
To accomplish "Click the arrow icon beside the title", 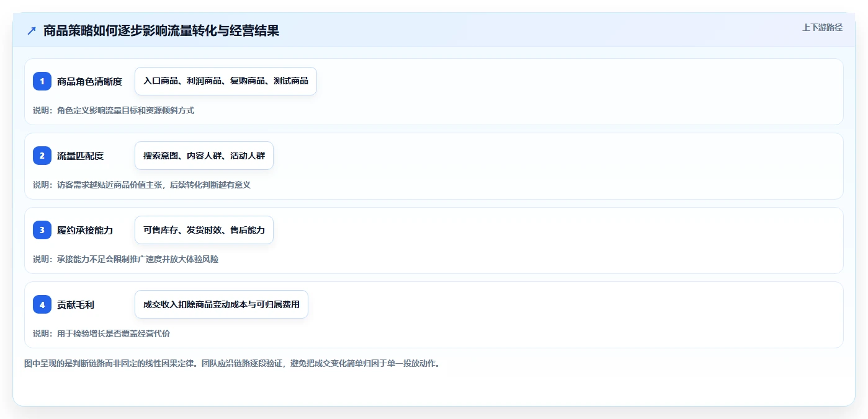I will pyautogui.click(x=32, y=31).
